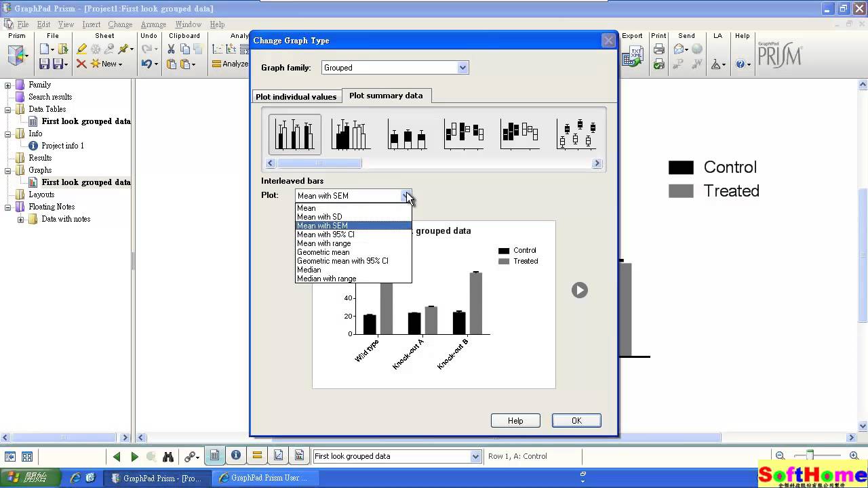Image resolution: width=868 pixels, height=488 pixels.
Task: Adjust the zoom slider handle
Action: 810,456
